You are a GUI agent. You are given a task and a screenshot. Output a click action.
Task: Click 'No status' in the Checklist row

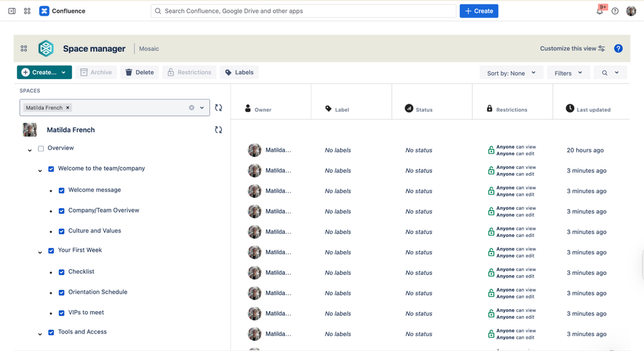(419, 272)
